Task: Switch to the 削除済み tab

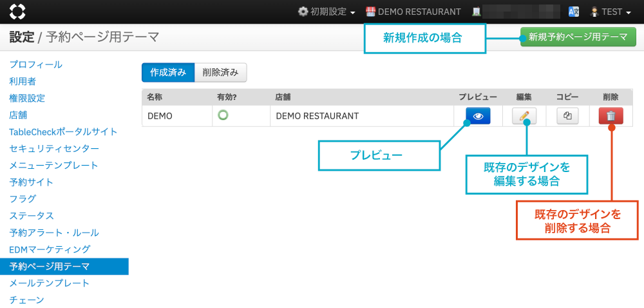Action: pos(220,73)
